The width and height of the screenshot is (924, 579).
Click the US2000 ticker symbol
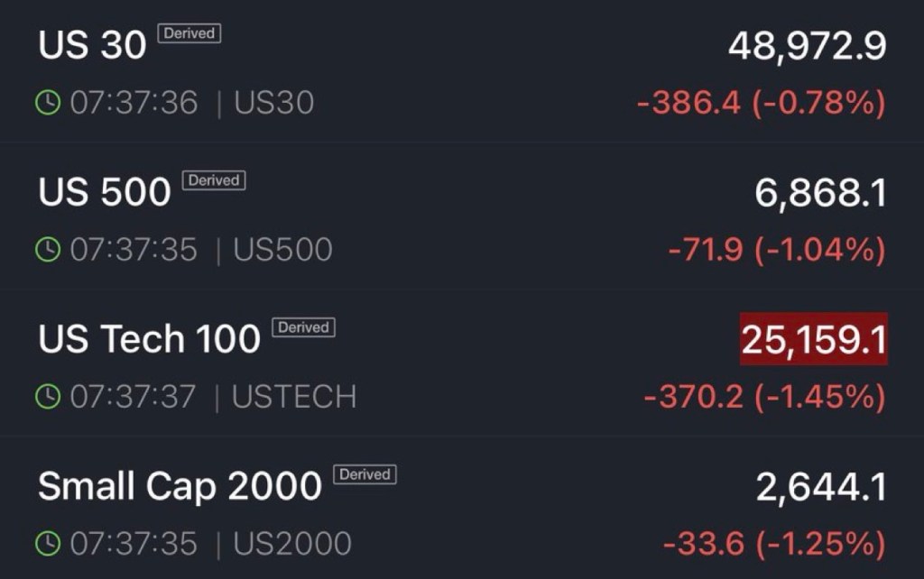pyautogui.click(x=292, y=543)
